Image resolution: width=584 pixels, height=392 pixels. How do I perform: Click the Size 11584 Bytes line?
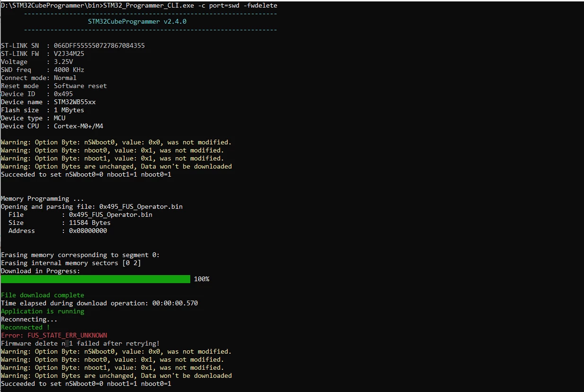(x=60, y=223)
